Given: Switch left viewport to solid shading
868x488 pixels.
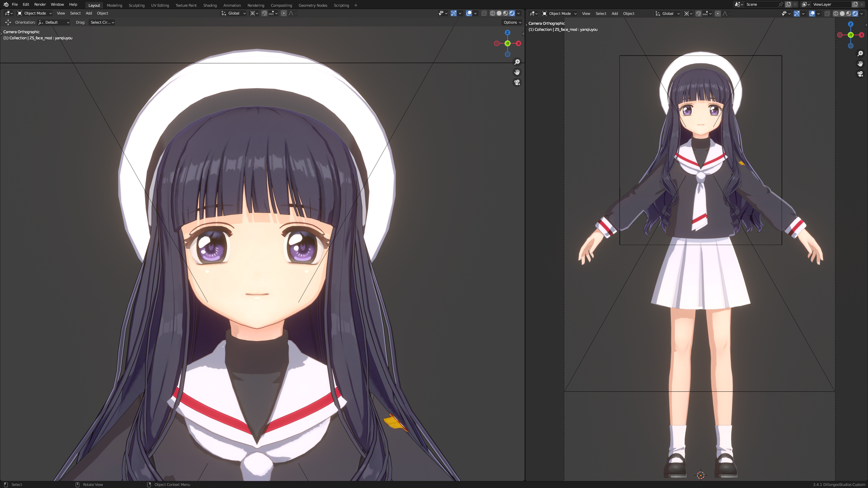Looking at the screenshot, I should tap(499, 13).
